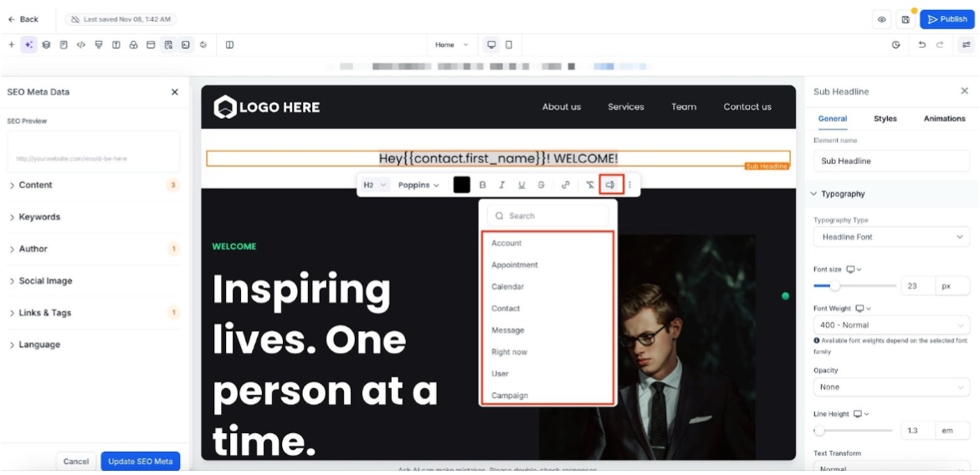Toggle preview with the eye icon
Image resolution: width=980 pixels, height=475 pixels.
[x=881, y=19]
